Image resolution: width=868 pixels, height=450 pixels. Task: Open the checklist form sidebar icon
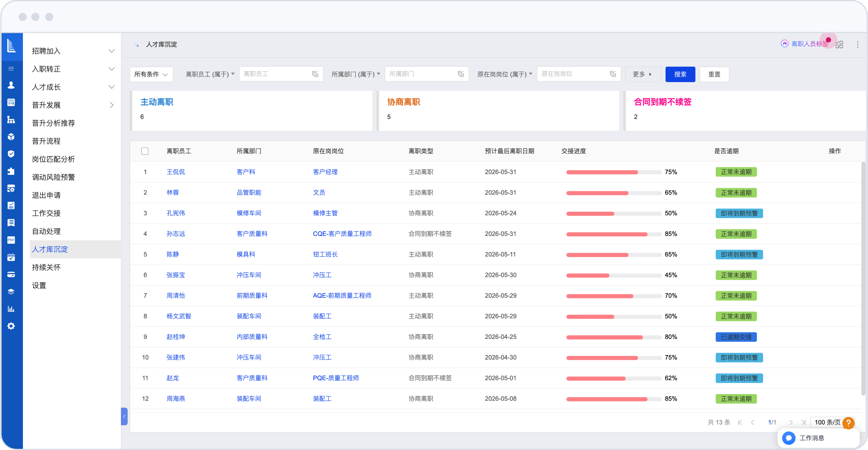pos(11,205)
